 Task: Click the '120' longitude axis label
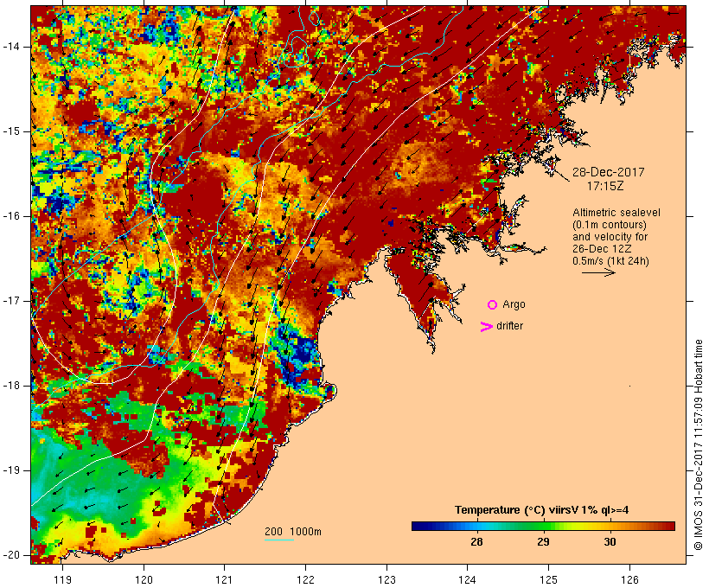[144, 579]
